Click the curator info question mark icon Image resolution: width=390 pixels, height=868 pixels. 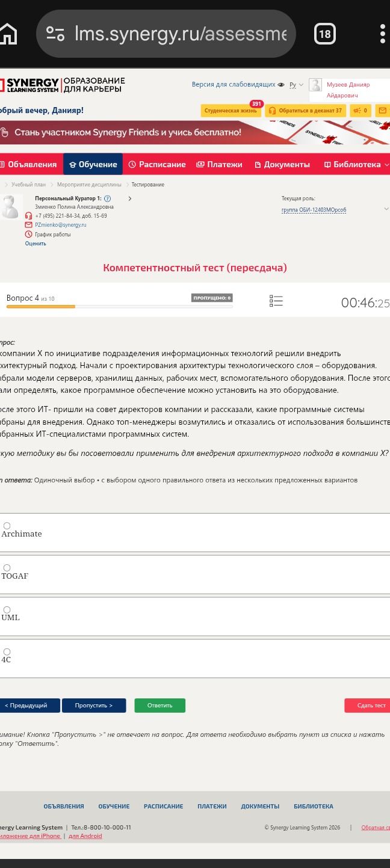point(107,199)
